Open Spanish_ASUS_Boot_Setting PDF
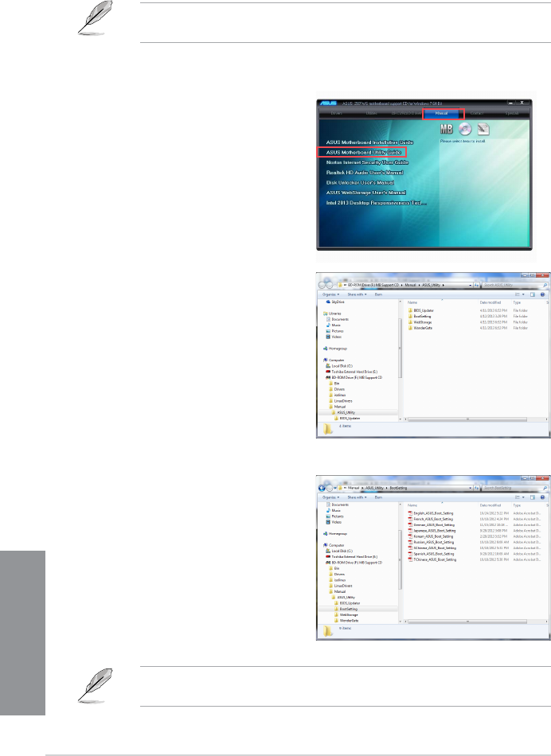This screenshot has height=756, width=551. [x=432, y=554]
